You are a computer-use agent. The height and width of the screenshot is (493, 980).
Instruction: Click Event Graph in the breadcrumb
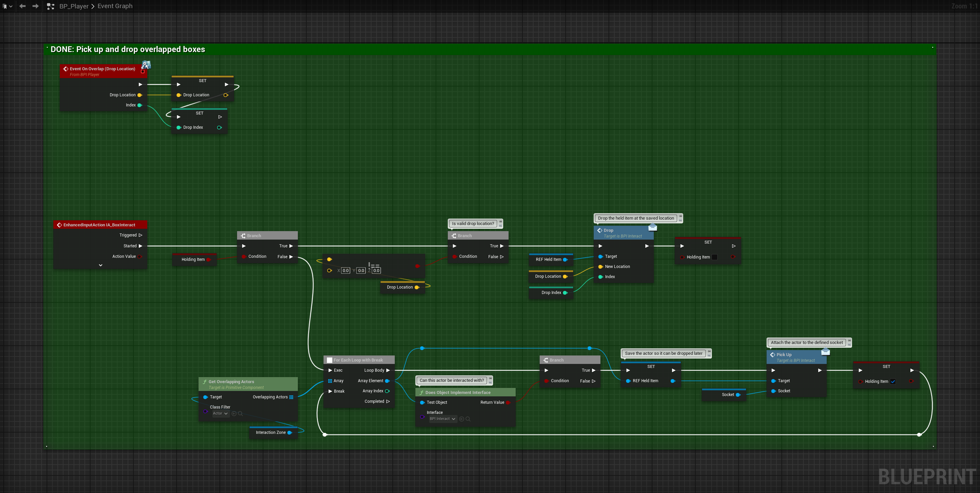point(115,6)
